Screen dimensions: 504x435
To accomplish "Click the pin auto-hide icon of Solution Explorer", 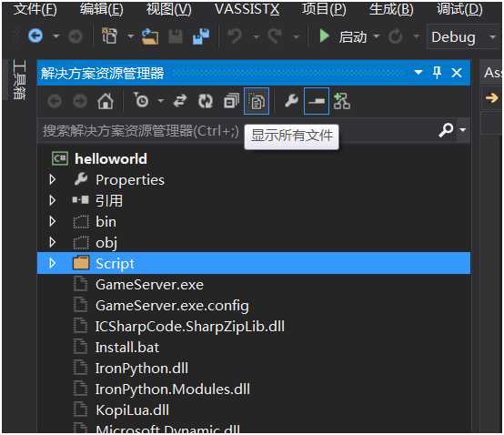I will pos(437,73).
